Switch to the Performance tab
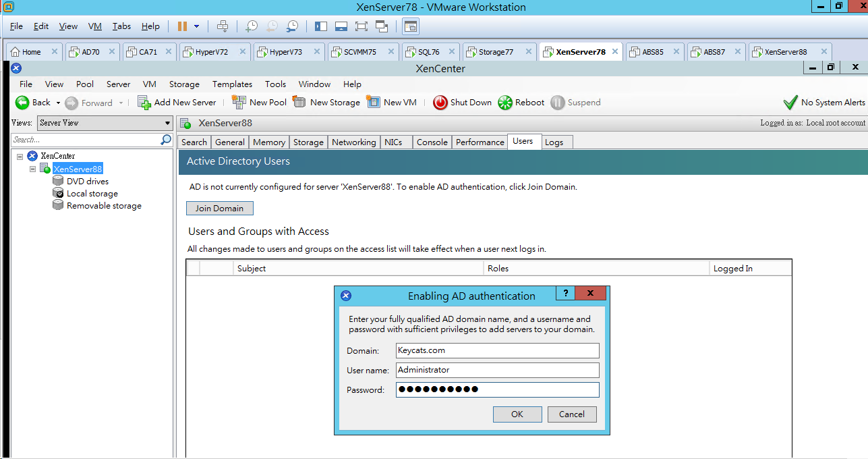Image resolution: width=868 pixels, height=459 pixels. click(x=480, y=142)
